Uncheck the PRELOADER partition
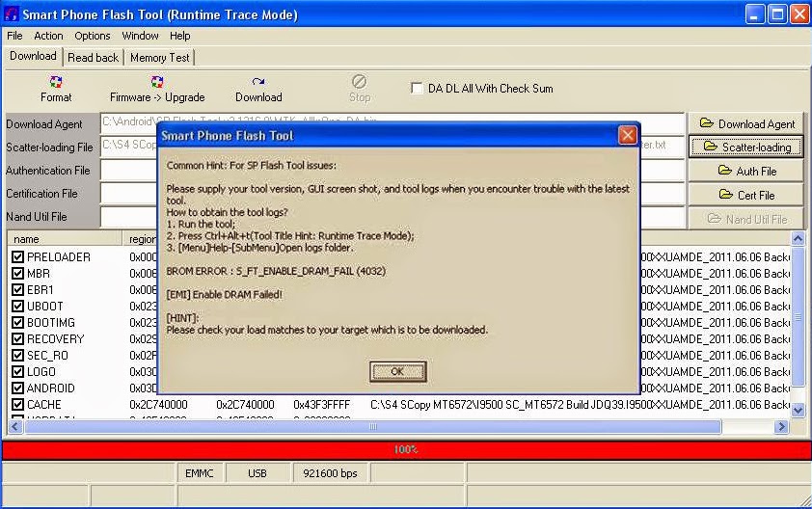The image size is (812, 509). [x=17, y=256]
